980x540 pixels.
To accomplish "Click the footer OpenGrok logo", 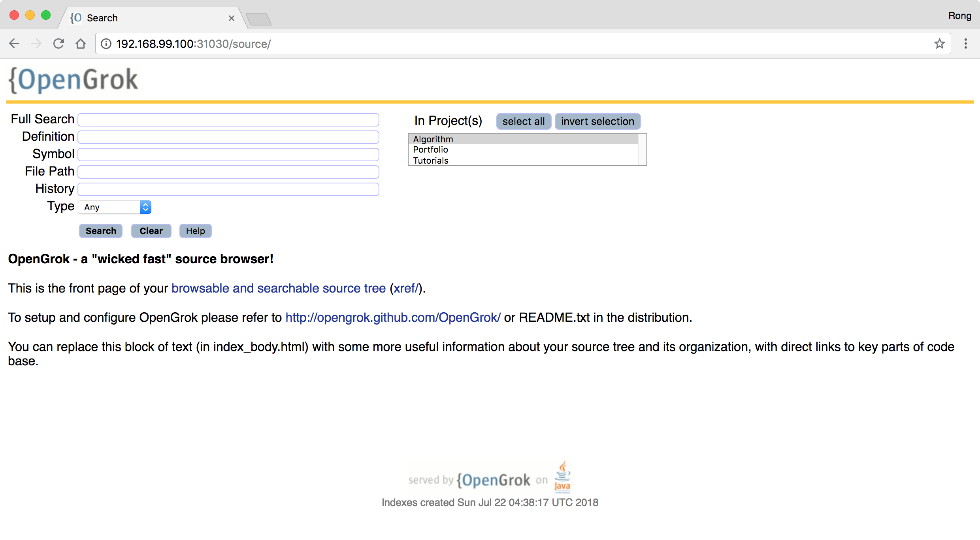I will 494,480.
